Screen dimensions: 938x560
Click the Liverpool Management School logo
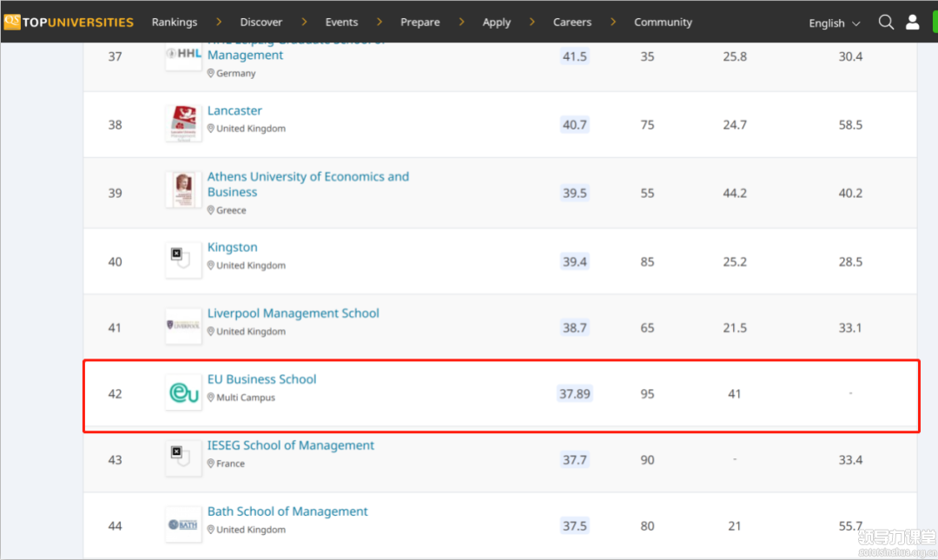pyautogui.click(x=183, y=326)
